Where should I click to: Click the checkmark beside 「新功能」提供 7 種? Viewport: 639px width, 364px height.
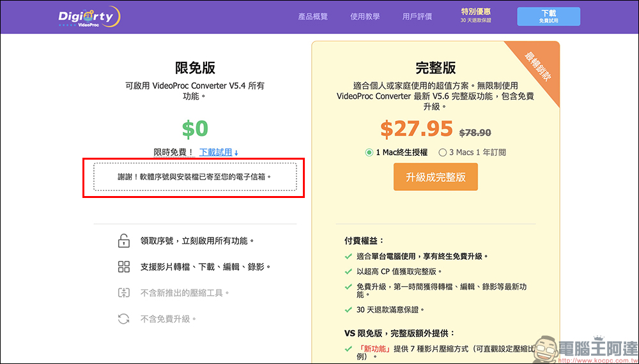348,349
